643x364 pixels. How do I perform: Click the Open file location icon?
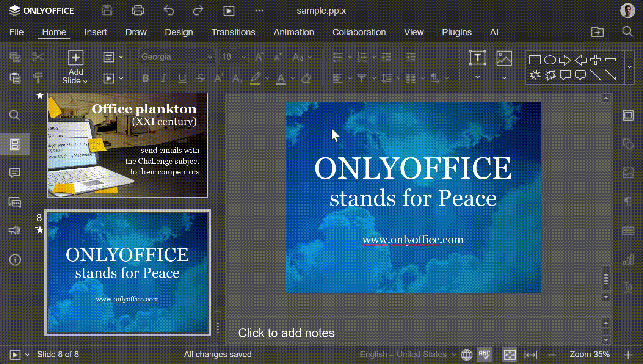click(598, 32)
